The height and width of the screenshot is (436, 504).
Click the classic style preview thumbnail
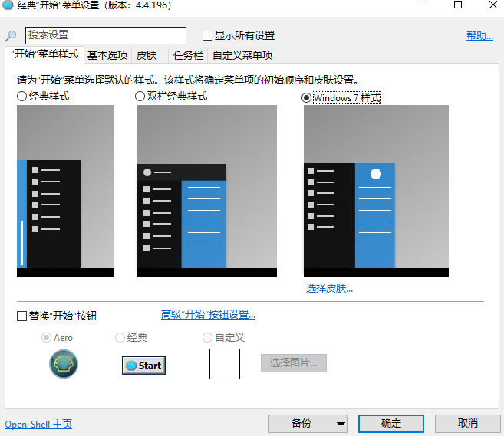(x=65, y=191)
